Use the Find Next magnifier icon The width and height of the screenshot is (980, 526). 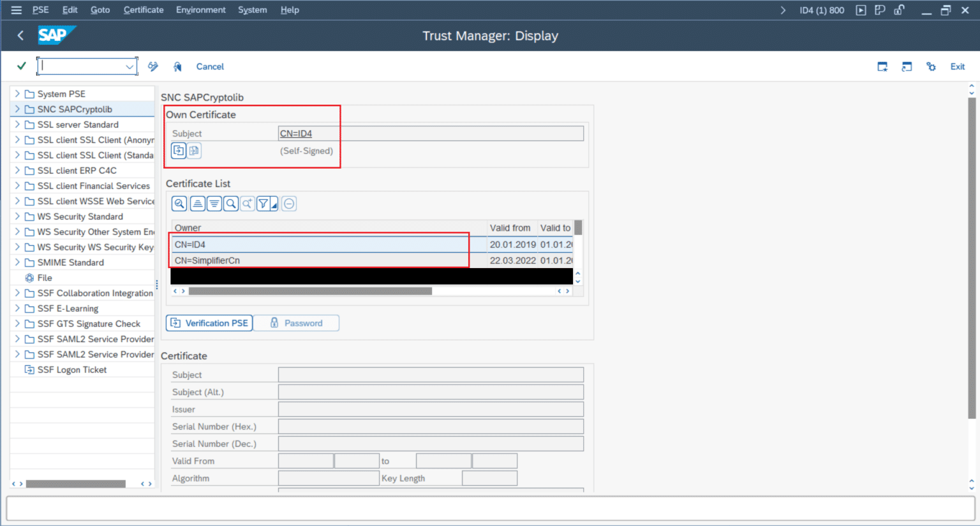point(247,203)
